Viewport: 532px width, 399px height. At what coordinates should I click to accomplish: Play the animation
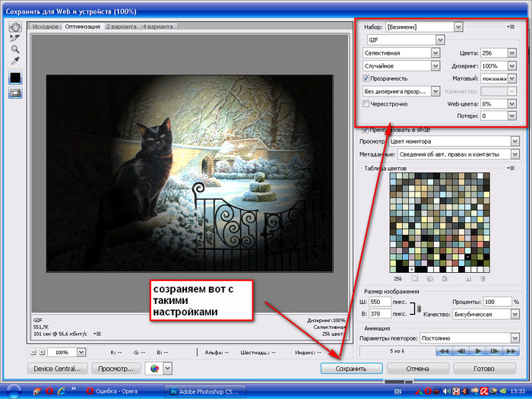click(x=478, y=351)
